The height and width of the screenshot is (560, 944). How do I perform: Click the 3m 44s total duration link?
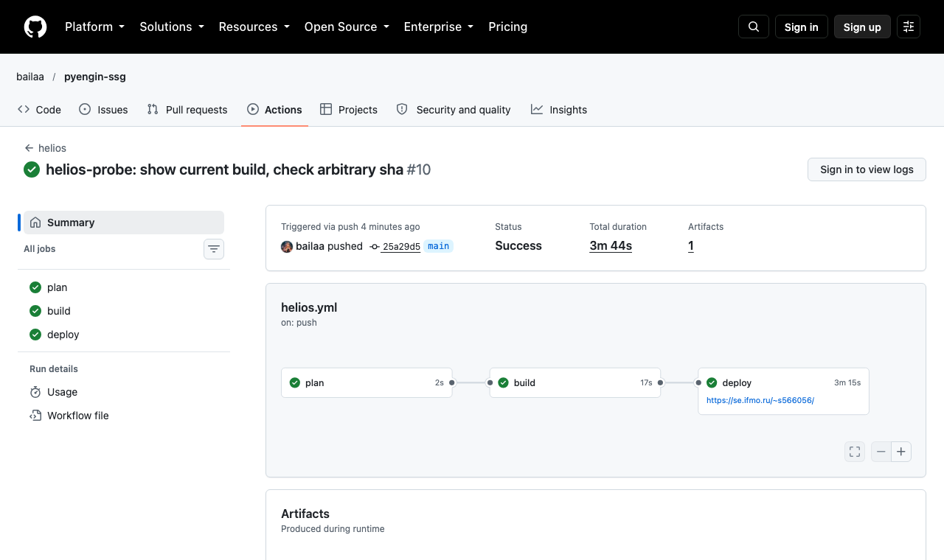click(611, 246)
